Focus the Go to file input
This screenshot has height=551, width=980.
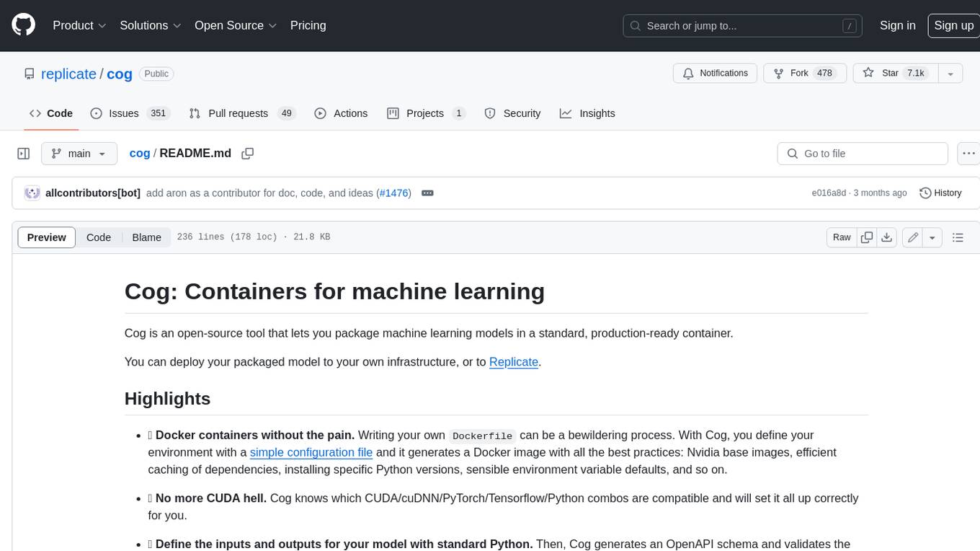pos(863,154)
